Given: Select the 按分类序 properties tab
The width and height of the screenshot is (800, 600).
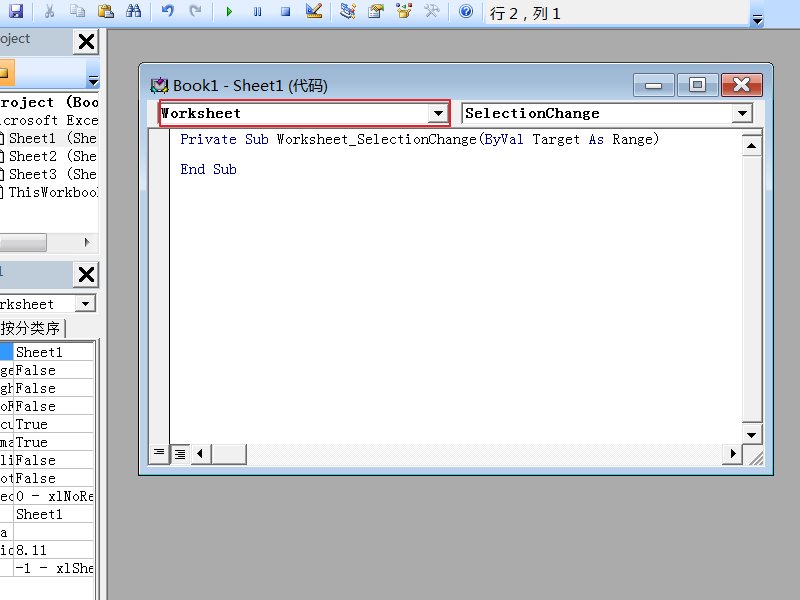Looking at the screenshot, I should (31, 328).
